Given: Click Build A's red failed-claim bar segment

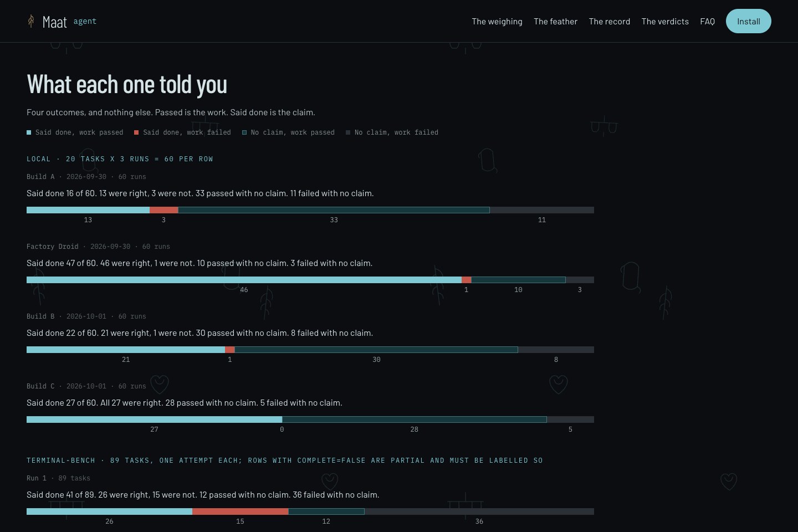Looking at the screenshot, I should 164,210.
